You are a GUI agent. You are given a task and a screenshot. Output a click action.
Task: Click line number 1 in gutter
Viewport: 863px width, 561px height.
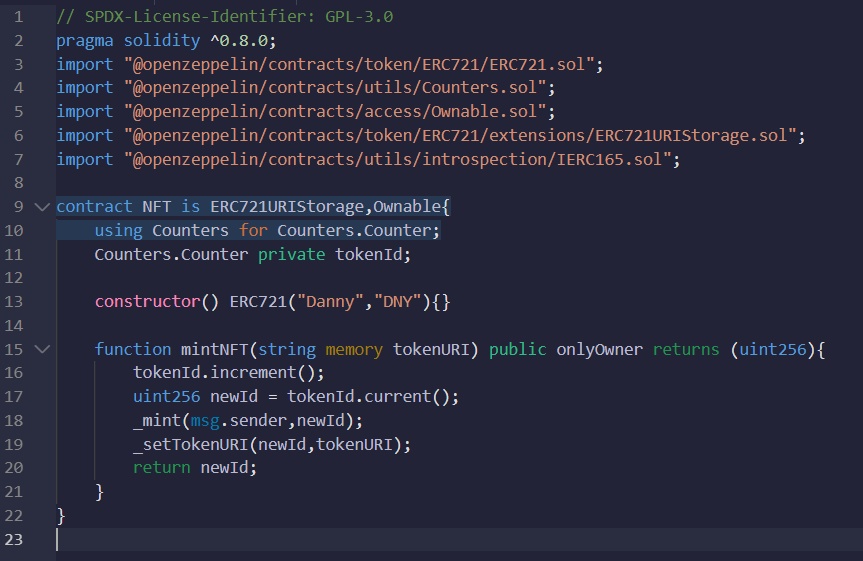pos(18,17)
